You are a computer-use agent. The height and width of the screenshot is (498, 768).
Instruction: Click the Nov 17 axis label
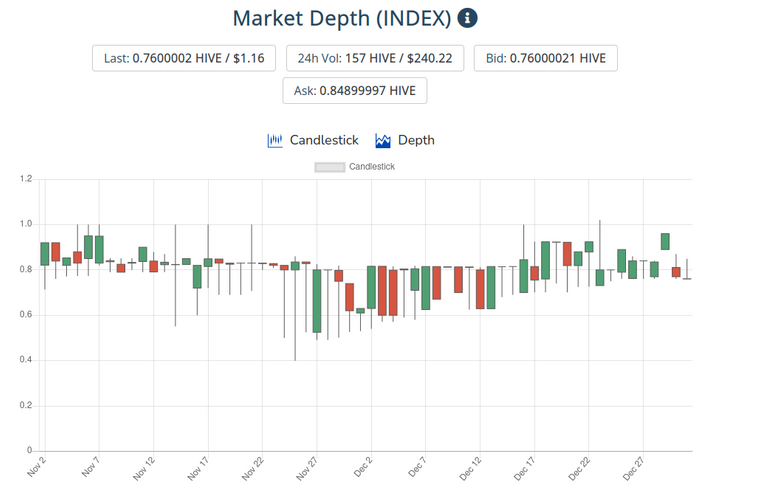tap(198, 468)
